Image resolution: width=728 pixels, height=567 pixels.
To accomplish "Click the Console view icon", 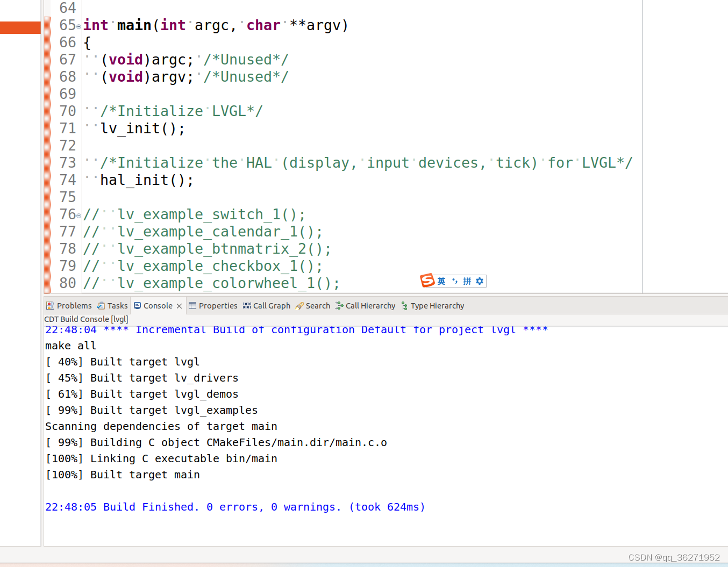I will (139, 305).
